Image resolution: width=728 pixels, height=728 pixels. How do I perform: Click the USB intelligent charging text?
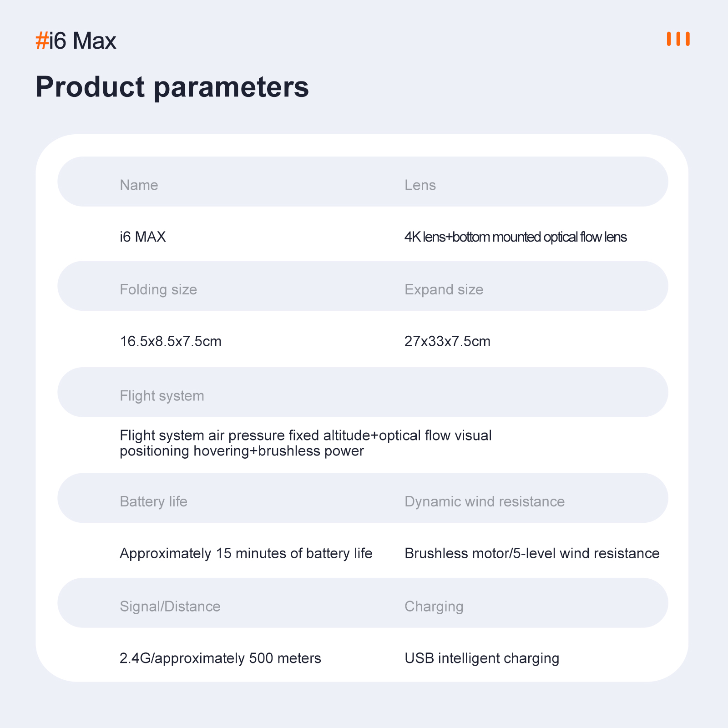[x=482, y=658]
